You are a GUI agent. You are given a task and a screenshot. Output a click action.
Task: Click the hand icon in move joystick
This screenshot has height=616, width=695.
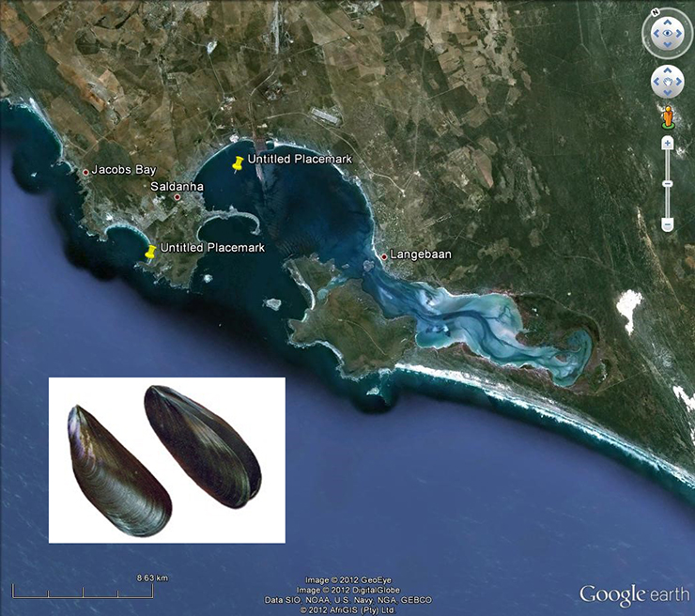click(667, 83)
